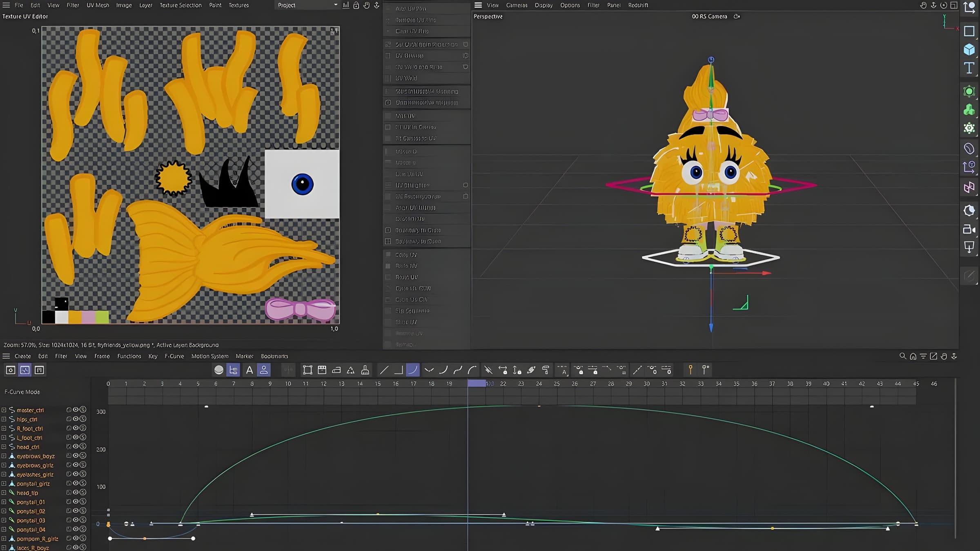Select the Text spline tool in right toolbar
Image resolution: width=980 pixels, height=551 pixels.
coord(969,68)
